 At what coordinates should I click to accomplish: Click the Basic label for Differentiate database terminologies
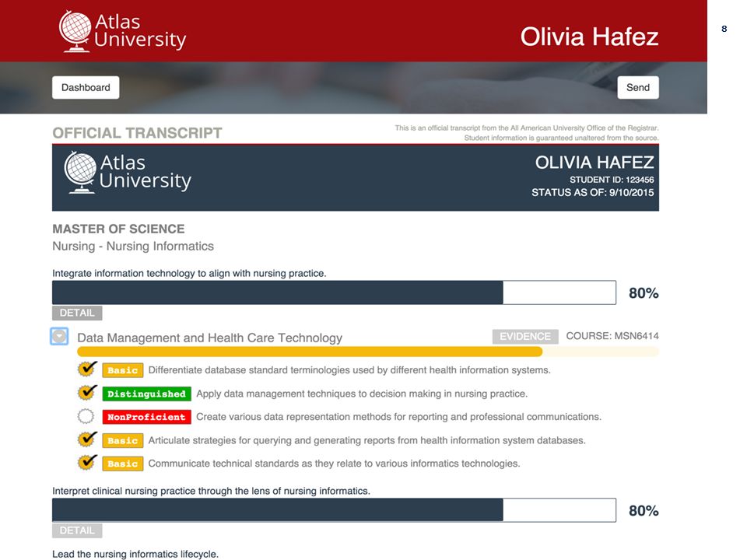(123, 370)
